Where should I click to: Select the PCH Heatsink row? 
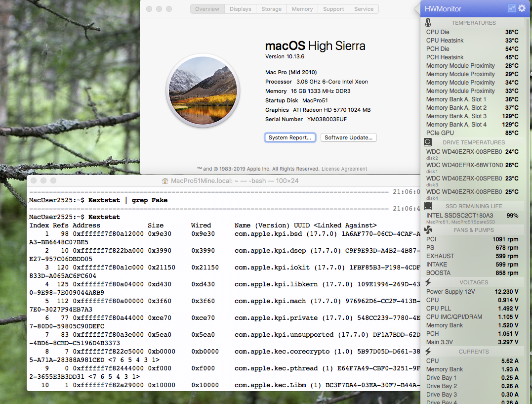(472, 57)
